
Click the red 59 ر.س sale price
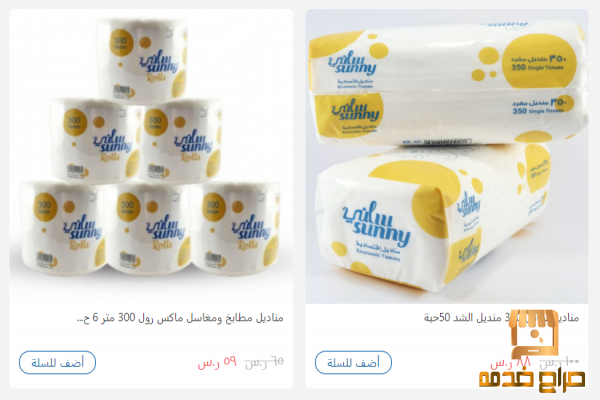point(217,362)
